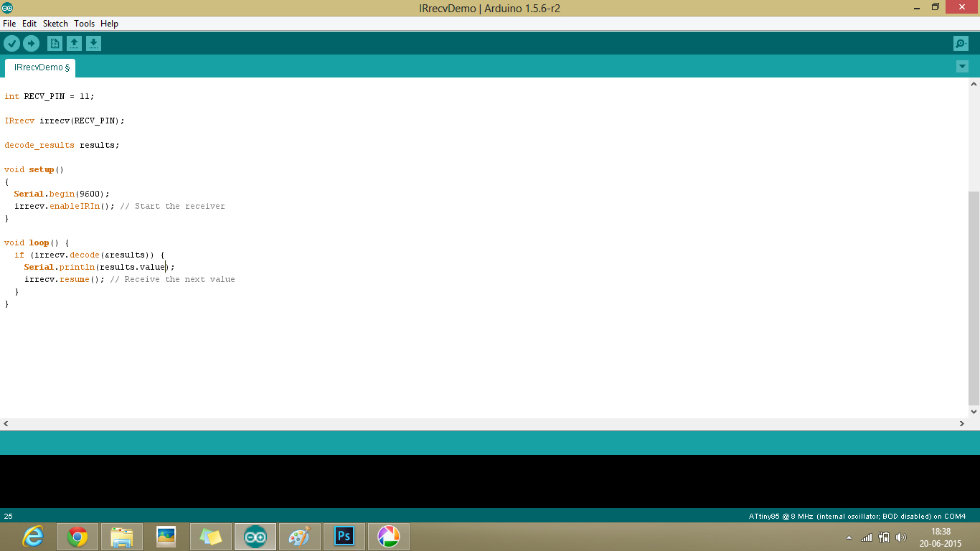Open the Edit menu

pyautogui.click(x=29, y=24)
